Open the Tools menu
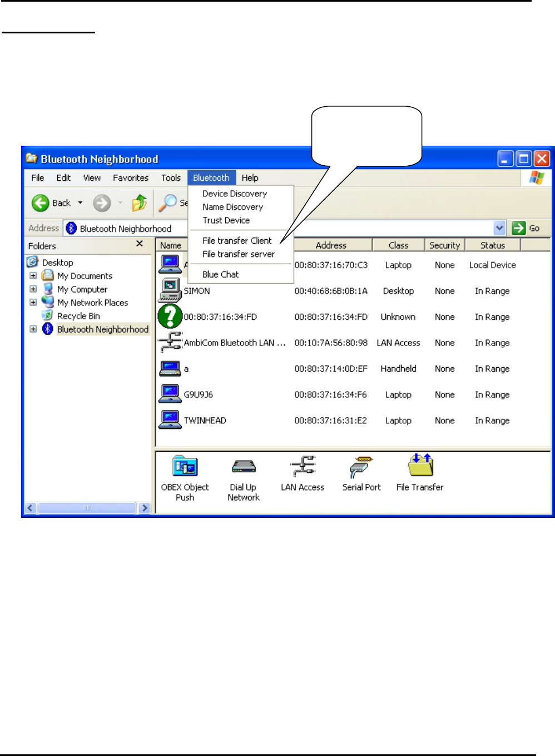Screen dimensions: 555x756 tap(171, 178)
